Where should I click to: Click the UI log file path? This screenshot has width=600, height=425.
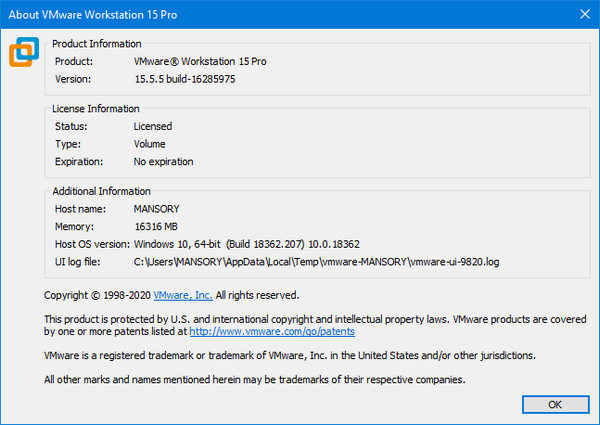tap(316, 261)
